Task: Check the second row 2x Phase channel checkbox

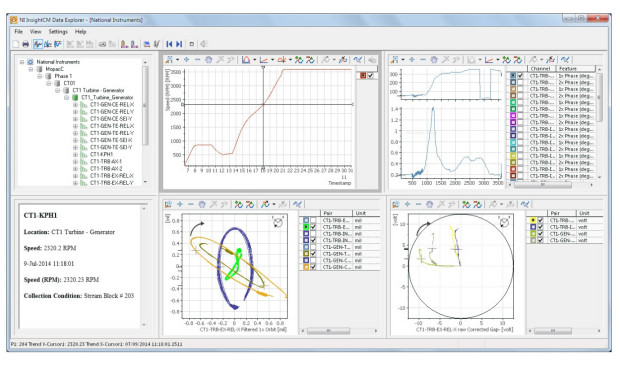Action: (520, 82)
